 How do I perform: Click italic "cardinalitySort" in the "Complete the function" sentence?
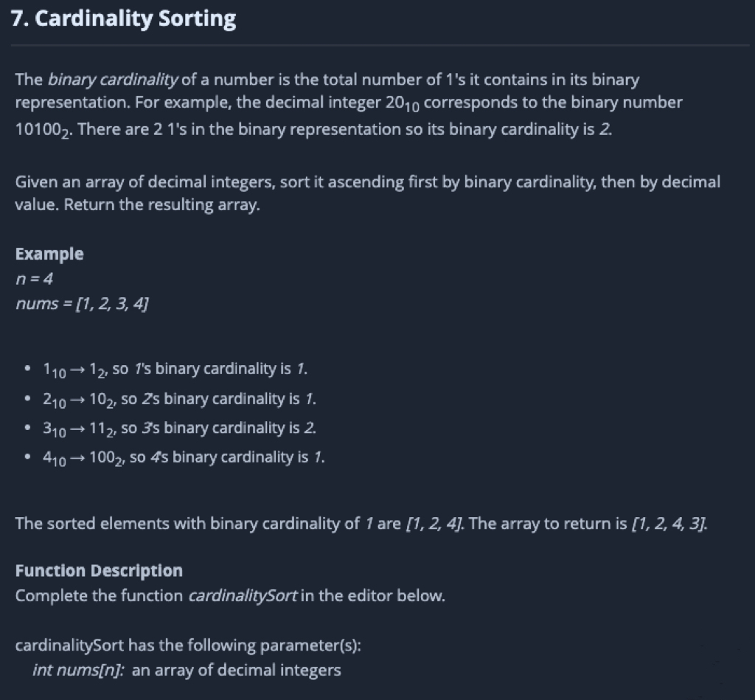pyautogui.click(x=243, y=595)
